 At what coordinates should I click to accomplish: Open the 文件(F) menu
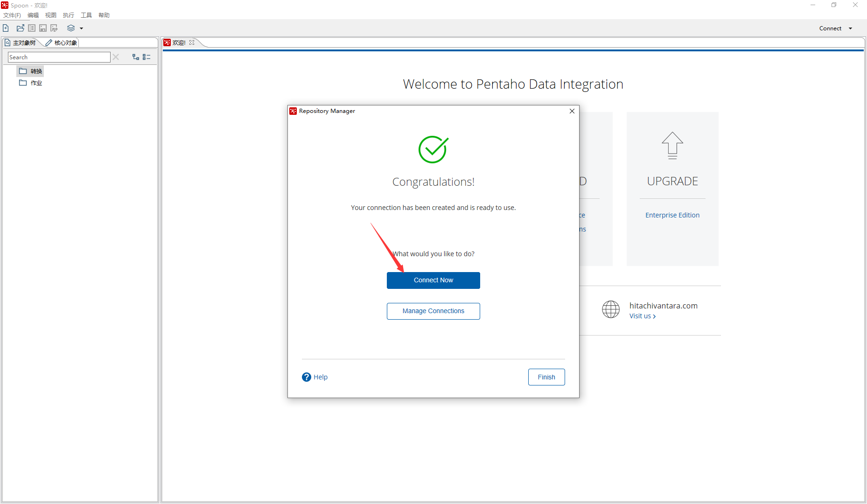[12, 15]
